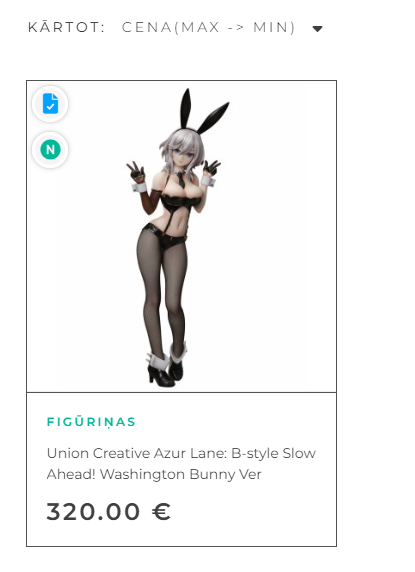
Task: Click the KĀRTOT sorting label
Action: [67, 27]
